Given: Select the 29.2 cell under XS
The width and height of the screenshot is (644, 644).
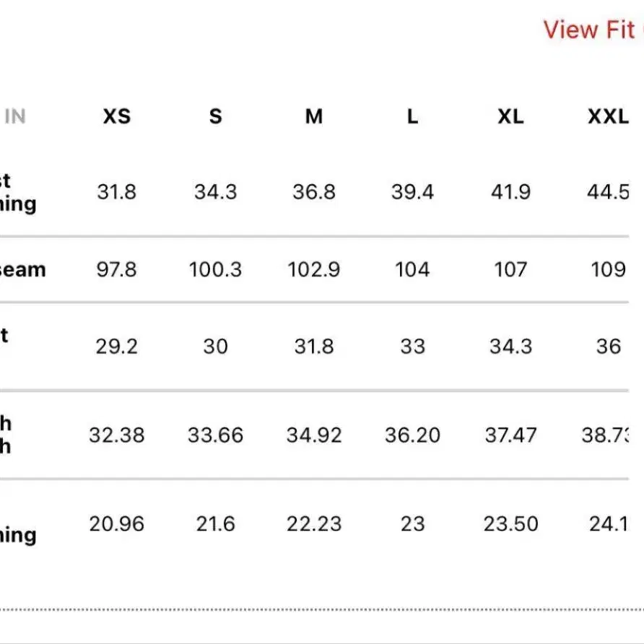Looking at the screenshot, I should (116, 347).
